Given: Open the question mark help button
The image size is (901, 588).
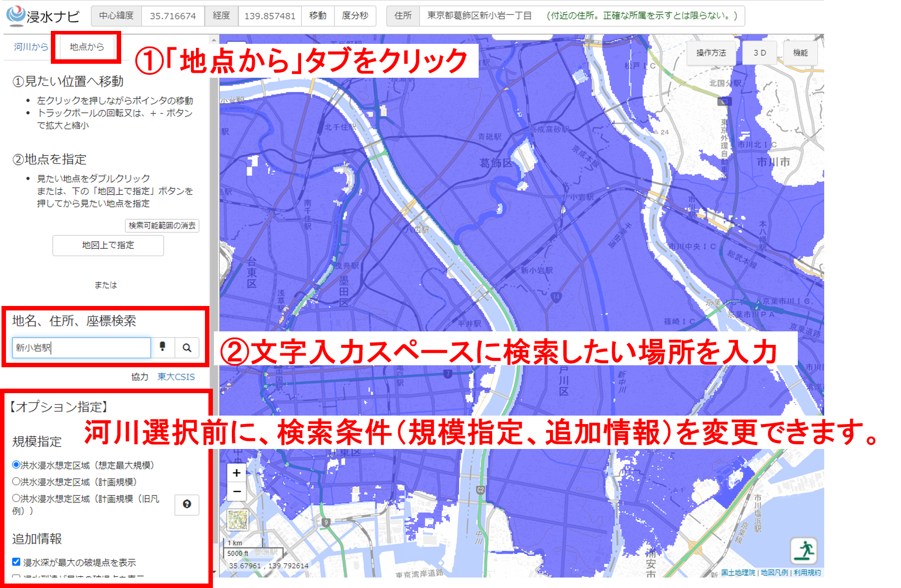Looking at the screenshot, I should pos(187,504).
